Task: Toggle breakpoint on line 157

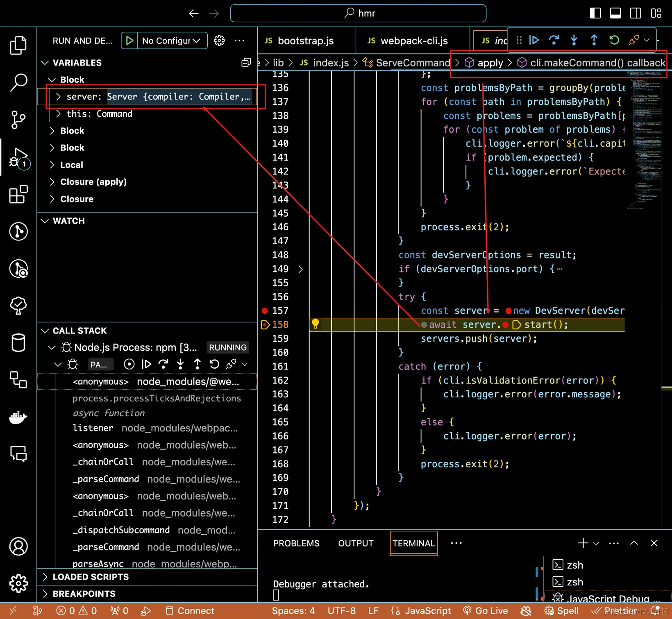Action: click(265, 311)
